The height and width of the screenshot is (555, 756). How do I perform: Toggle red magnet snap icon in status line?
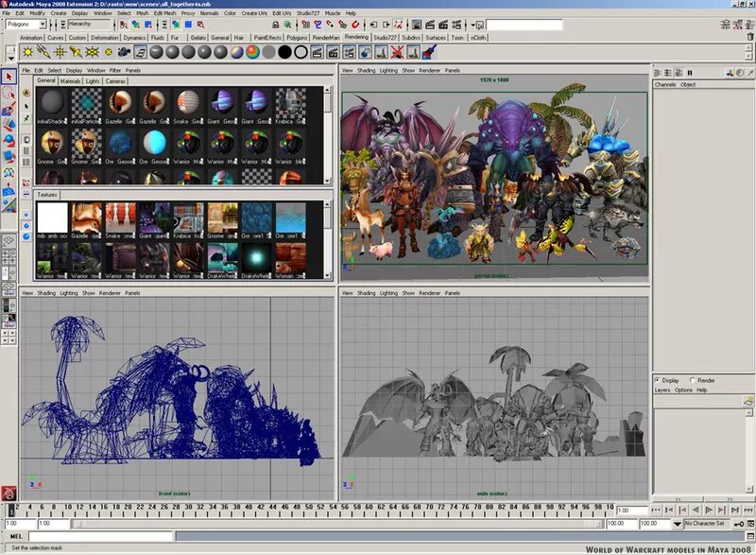(x=355, y=24)
